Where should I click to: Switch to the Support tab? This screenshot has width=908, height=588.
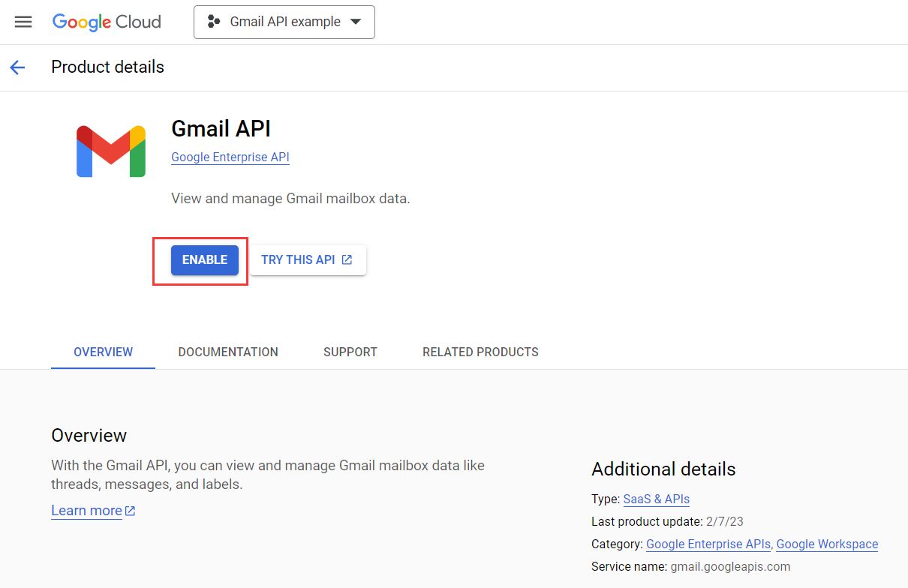click(350, 352)
